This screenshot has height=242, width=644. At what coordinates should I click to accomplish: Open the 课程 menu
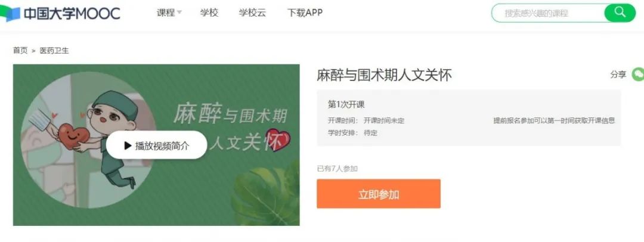point(166,13)
